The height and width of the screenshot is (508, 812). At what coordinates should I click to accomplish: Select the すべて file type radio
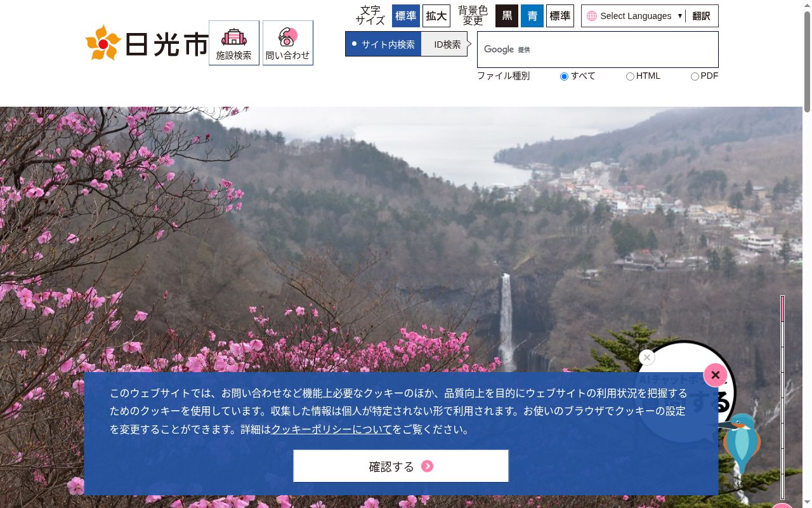point(564,76)
